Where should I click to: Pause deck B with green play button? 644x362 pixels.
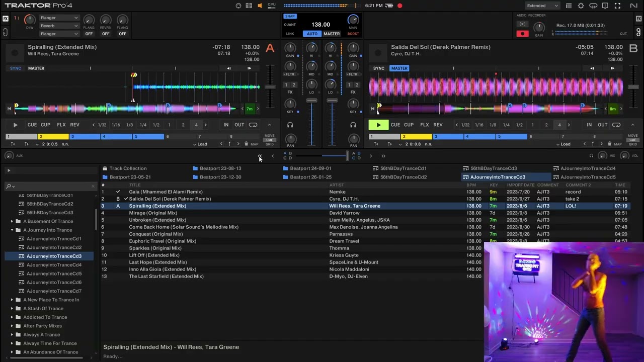click(x=378, y=125)
